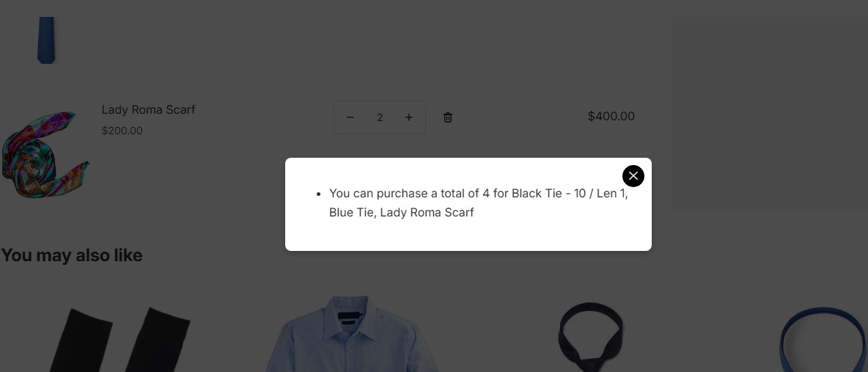Remove Lady Roma Scarf using trash icon
This screenshot has height=372, width=868.
coord(448,117)
